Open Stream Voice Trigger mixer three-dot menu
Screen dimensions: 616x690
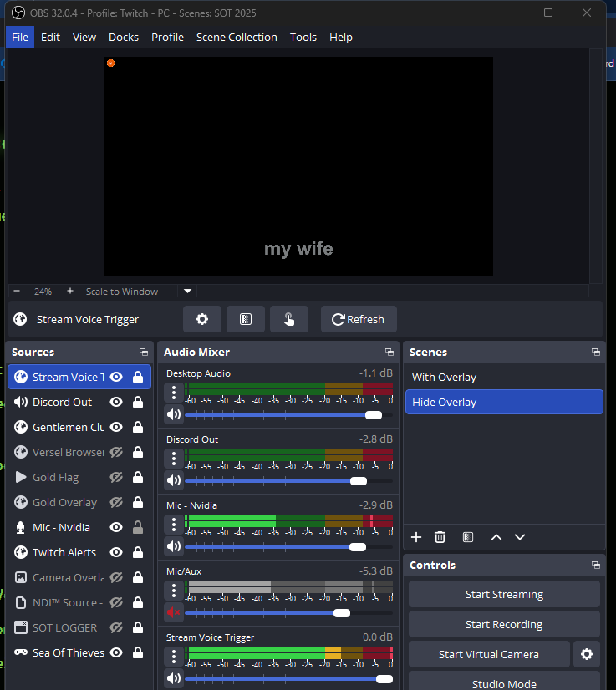tap(174, 657)
